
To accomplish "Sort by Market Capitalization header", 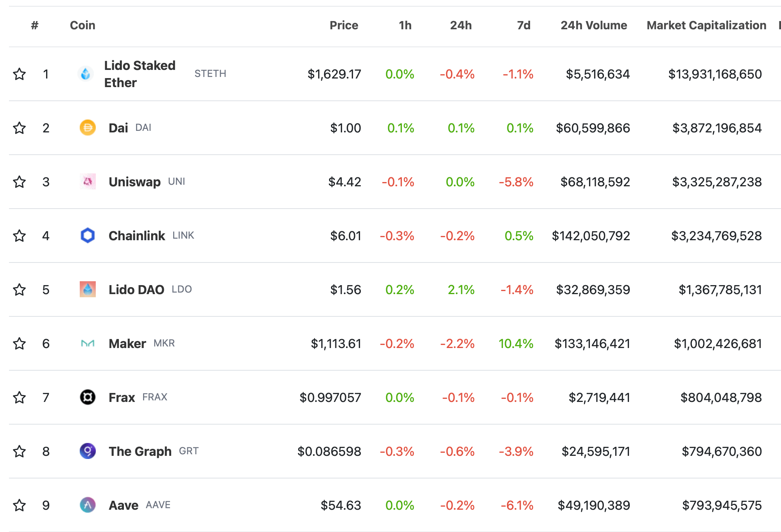I will pyautogui.click(x=706, y=25).
